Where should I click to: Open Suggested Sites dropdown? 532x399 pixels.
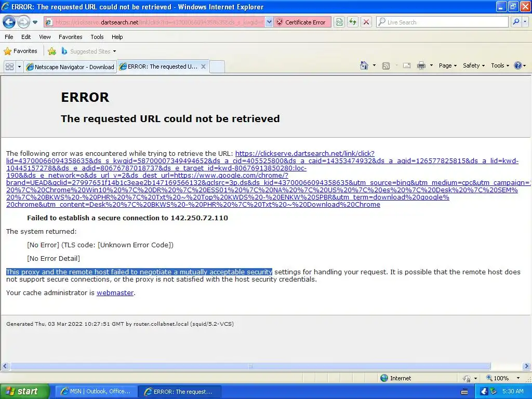(x=89, y=51)
